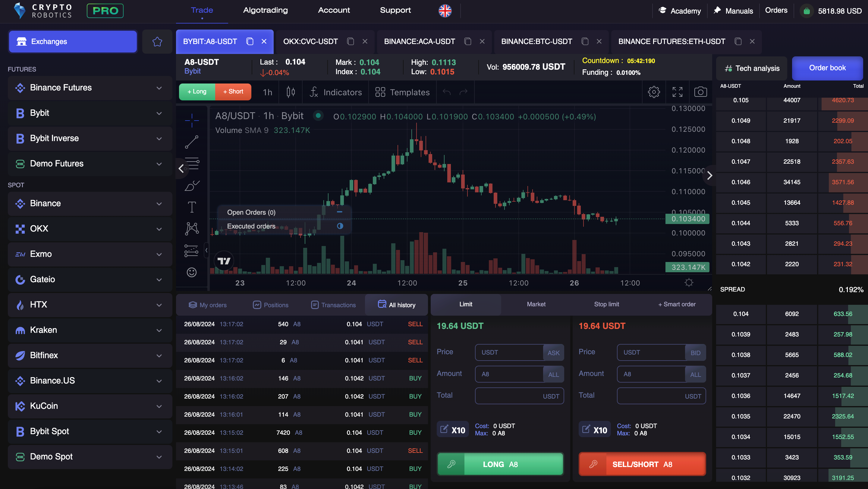Redo last chart action
Screen dimensions: 868x489
point(464,92)
